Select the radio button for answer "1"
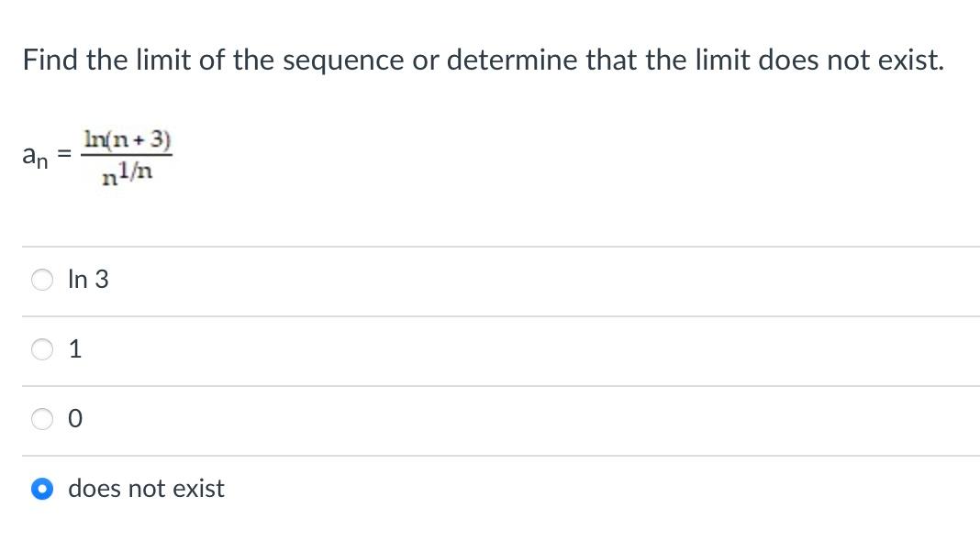The width and height of the screenshot is (980, 541). (42, 349)
